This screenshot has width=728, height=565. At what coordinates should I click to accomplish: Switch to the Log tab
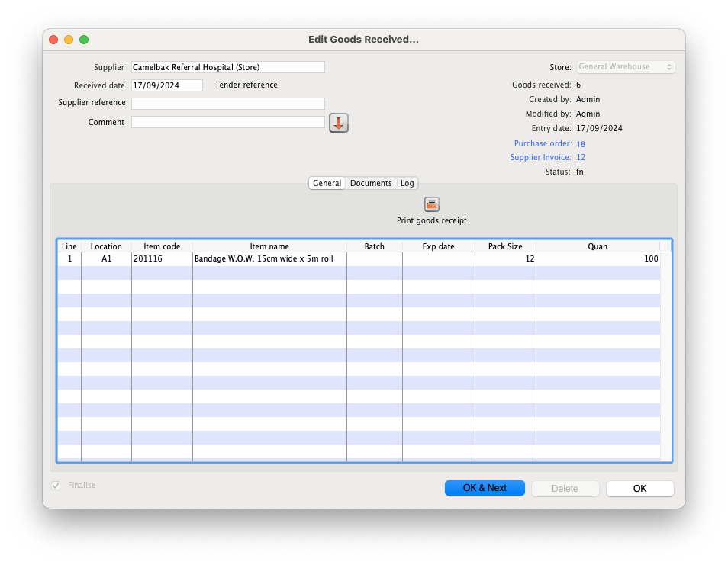point(407,184)
